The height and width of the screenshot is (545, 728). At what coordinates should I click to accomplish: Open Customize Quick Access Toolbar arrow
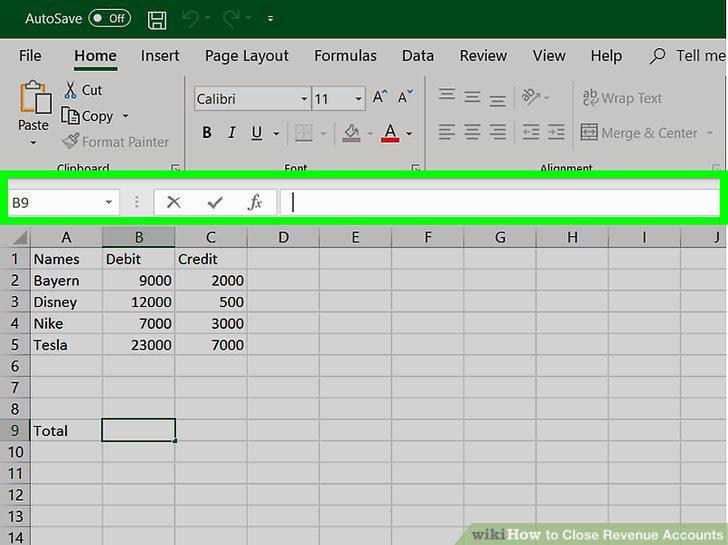270,19
